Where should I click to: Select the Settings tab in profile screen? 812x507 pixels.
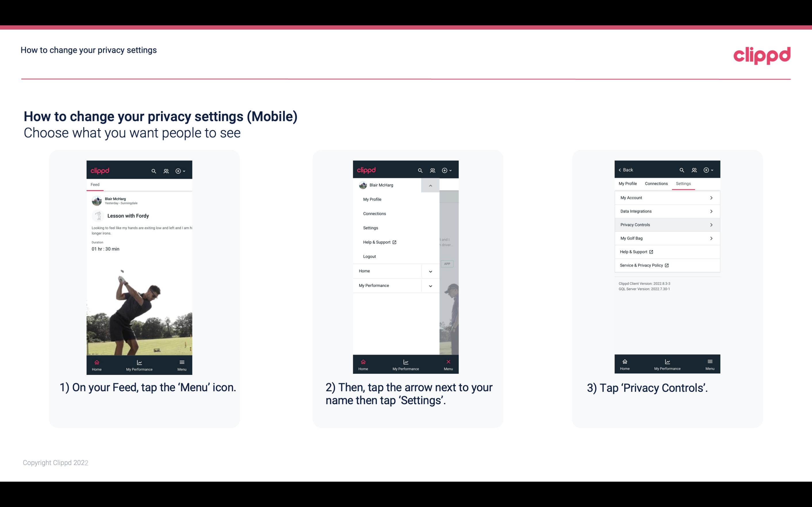point(682,183)
